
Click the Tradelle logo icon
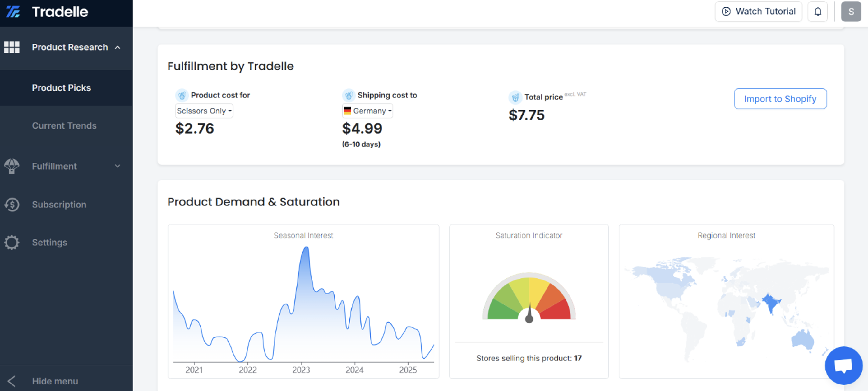[x=13, y=12]
